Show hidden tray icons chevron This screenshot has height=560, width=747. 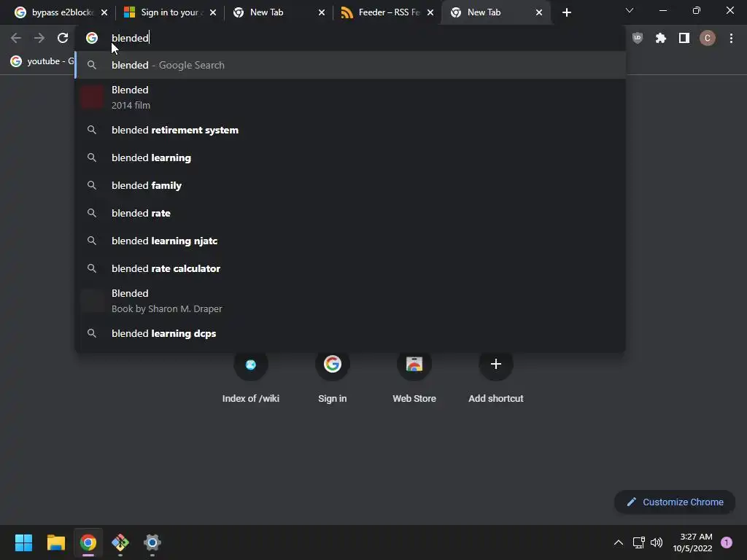(618, 542)
